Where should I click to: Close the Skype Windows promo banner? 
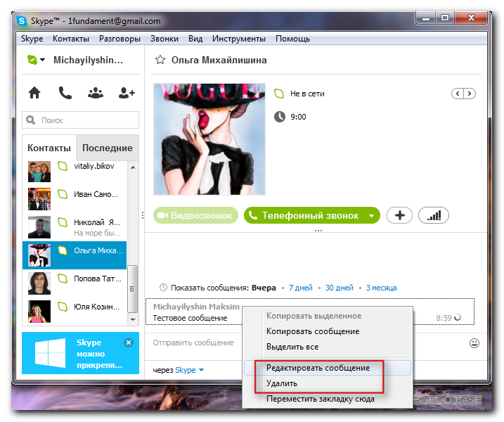click(x=129, y=343)
